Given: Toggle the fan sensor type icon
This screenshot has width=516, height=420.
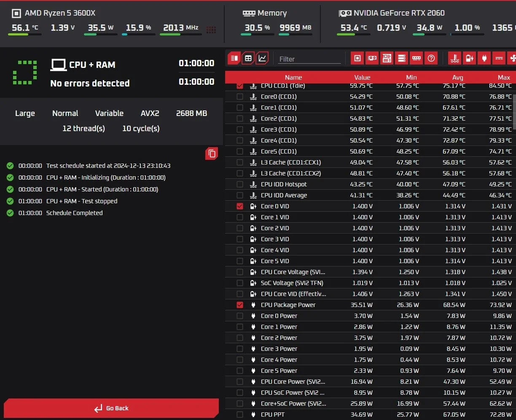Looking at the screenshot, I should pyautogui.click(x=512, y=58).
